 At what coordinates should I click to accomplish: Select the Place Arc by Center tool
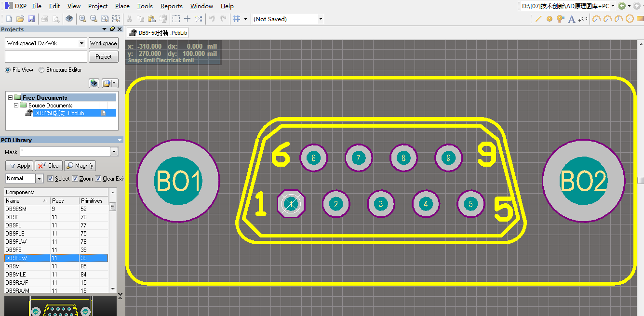(597, 19)
